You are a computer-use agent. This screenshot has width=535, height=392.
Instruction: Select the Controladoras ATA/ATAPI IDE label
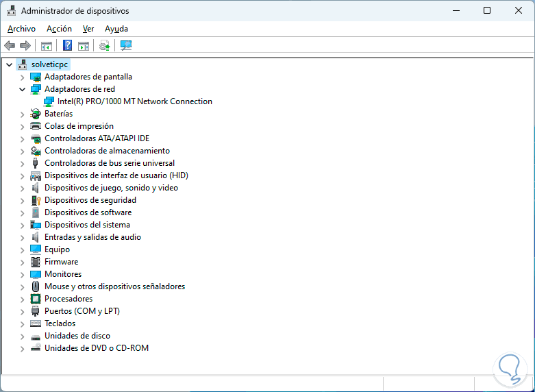[97, 138]
